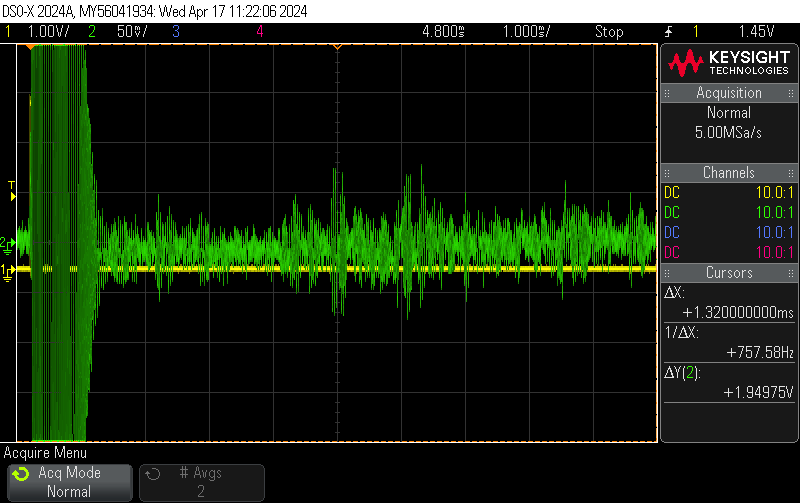This screenshot has width=800, height=503.
Task: Select channel 1 ground reference marker
Action: 7,271
